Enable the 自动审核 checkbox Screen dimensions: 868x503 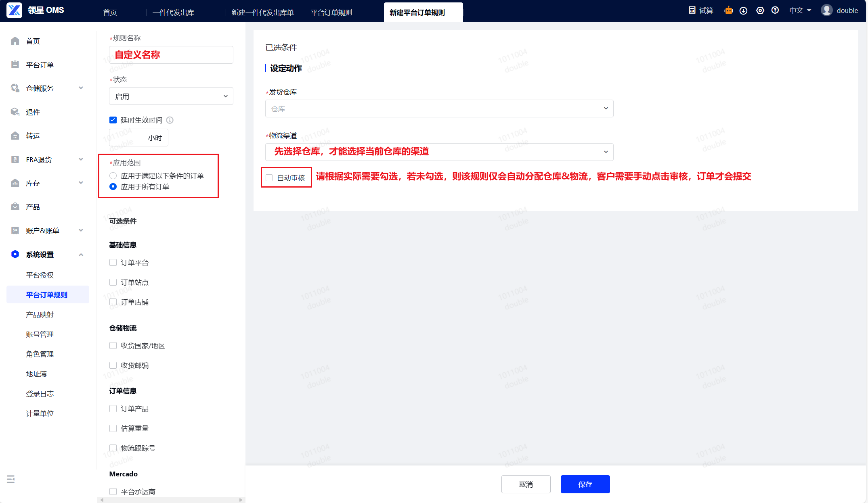point(269,178)
